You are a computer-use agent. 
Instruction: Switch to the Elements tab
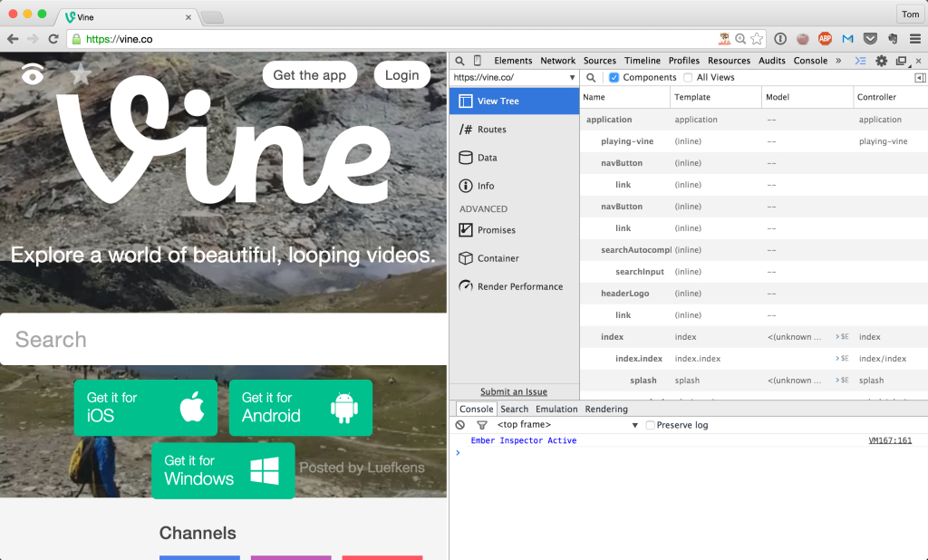coord(513,61)
